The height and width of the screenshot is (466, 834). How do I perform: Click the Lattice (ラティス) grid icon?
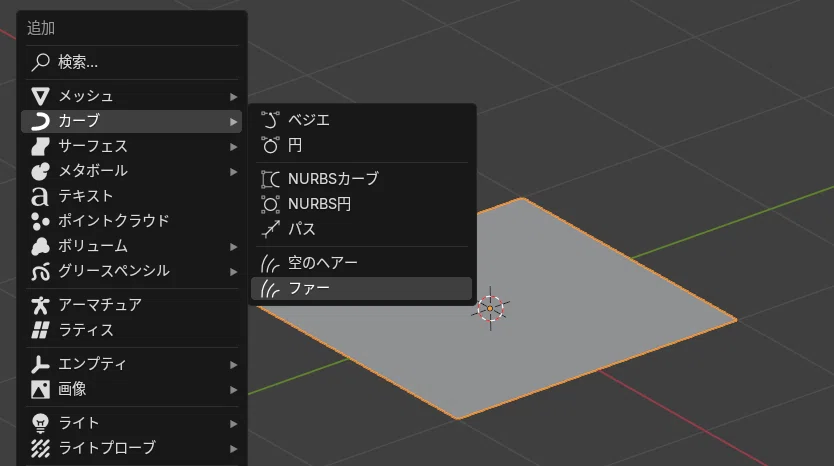click(x=40, y=330)
